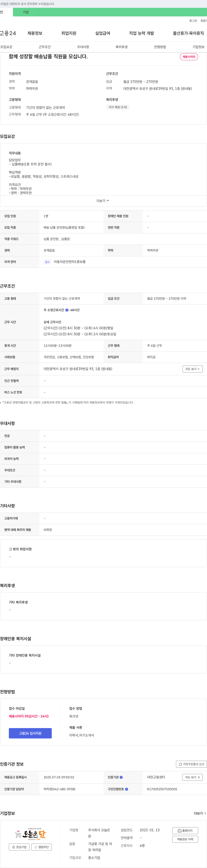The width and height of the screenshot is (207, 868).
Task: Click 배송·납품 운전원(납품영업 포함) value
Action: point(64,227)
